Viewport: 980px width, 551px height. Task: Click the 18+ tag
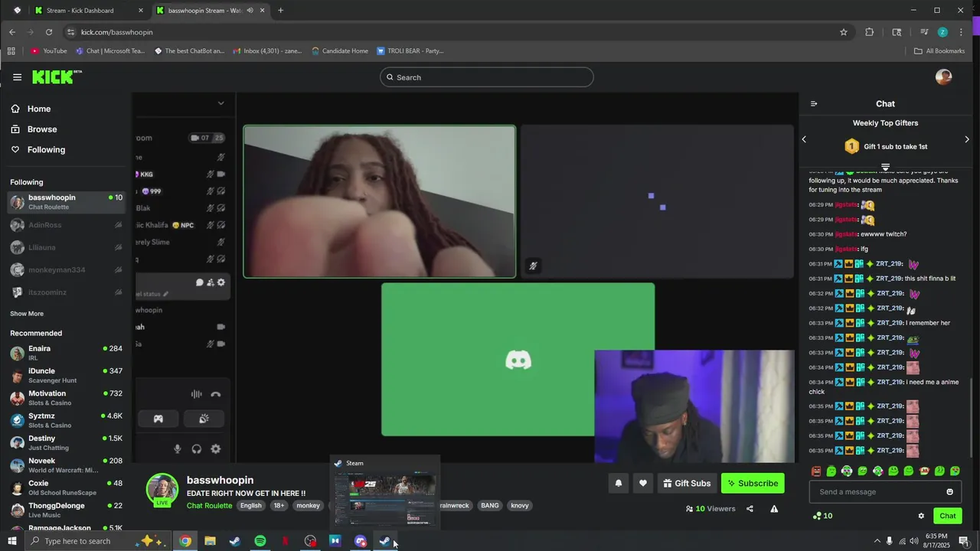coord(279,506)
